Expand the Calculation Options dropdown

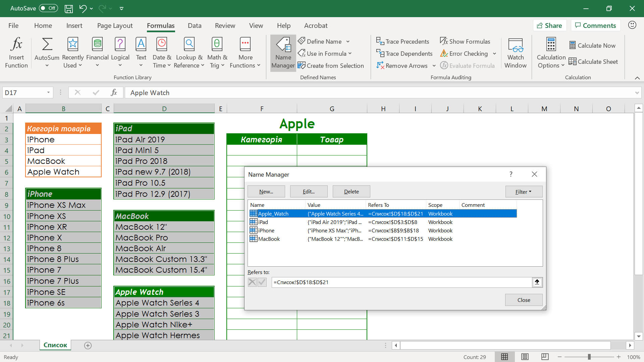(551, 52)
